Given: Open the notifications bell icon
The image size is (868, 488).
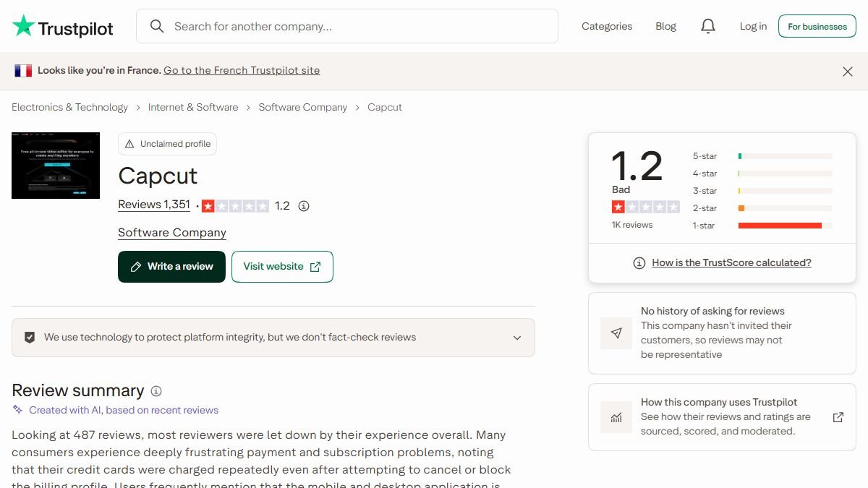Looking at the screenshot, I should point(708,27).
